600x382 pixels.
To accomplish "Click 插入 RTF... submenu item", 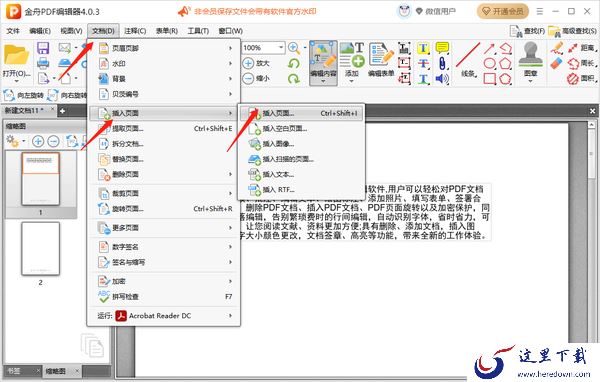I will (301, 189).
